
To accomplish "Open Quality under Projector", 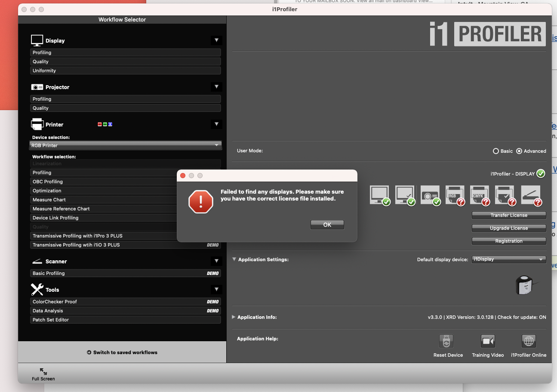I will [x=126, y=108].
